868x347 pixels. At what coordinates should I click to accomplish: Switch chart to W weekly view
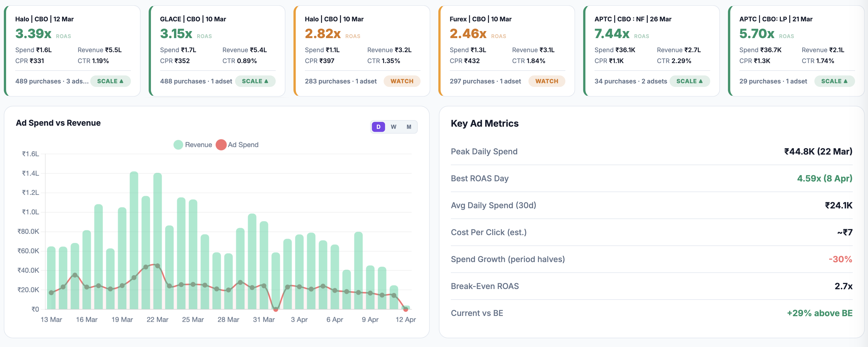[394, 127]
